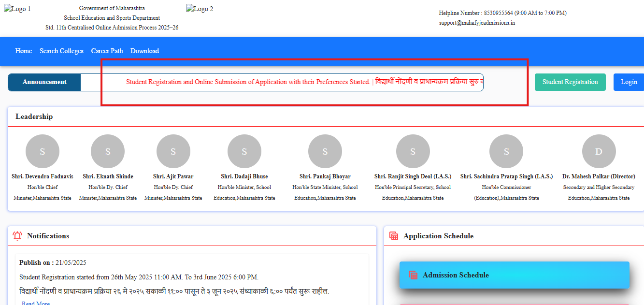Click the Announcement label tab
Screen dimensions: 644x305
[x=44, y=82]
